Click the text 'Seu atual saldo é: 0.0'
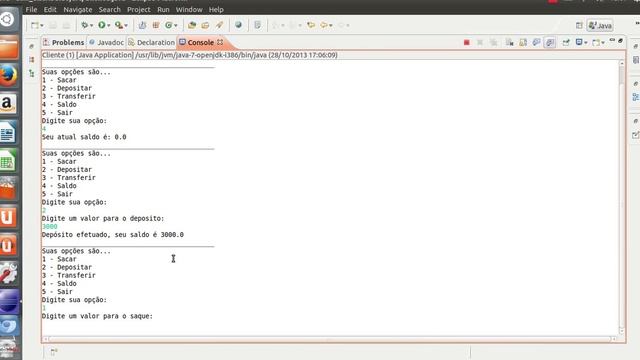 tap(84, 137)
